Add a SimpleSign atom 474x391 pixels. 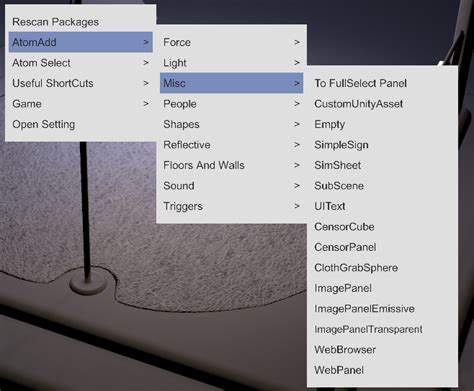click(382, 145)
